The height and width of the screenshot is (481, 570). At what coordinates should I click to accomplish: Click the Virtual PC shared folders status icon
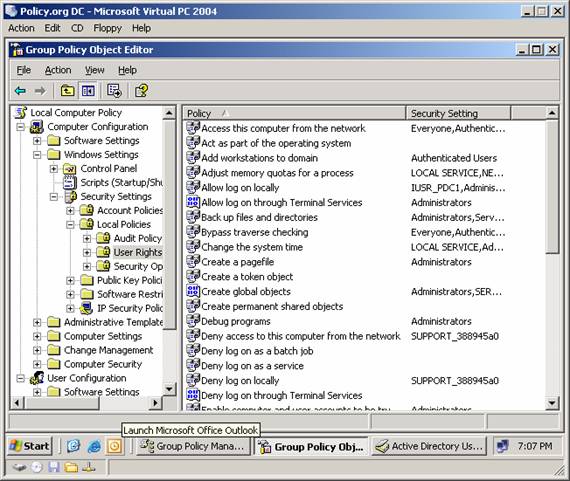71,467
